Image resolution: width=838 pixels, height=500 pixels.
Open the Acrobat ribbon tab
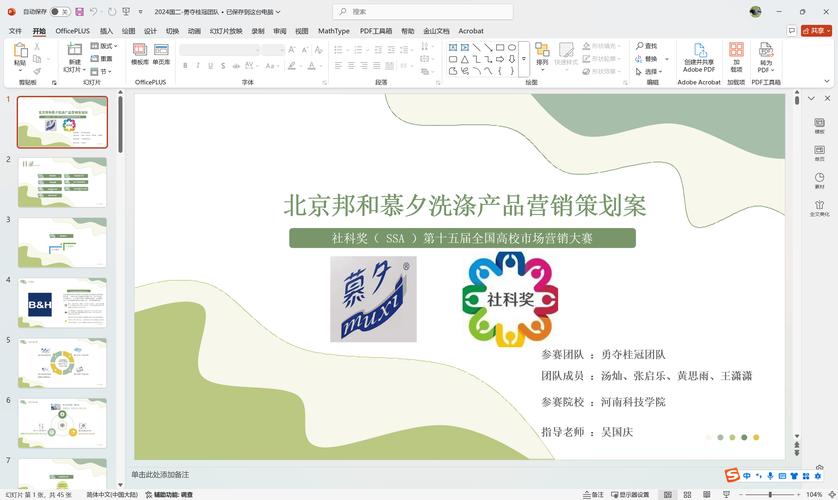[471, 31]
